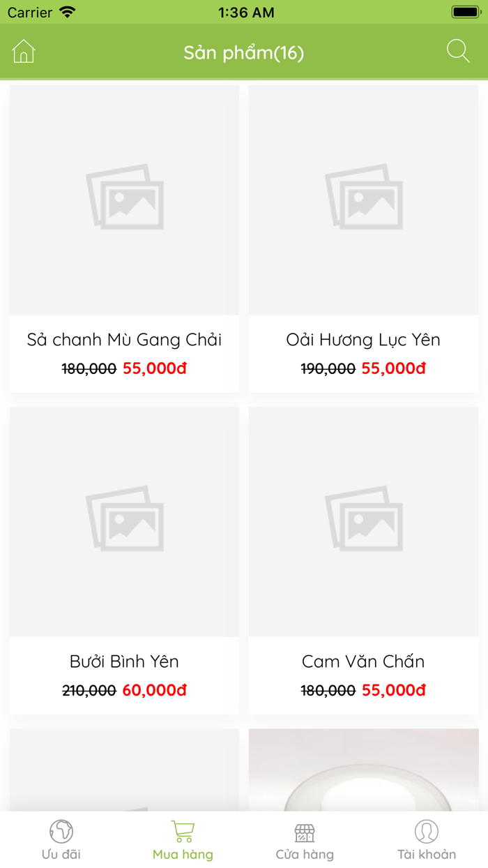Screen dimensions: 488x868
Task: Tap the person icon for Tài khoản
Action: click(x=427, y=832)
